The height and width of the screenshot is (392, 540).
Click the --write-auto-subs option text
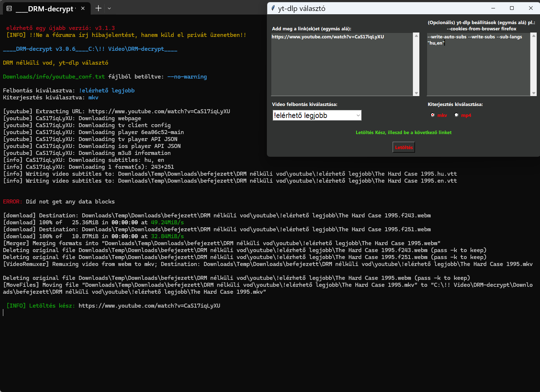click(447, 37)
